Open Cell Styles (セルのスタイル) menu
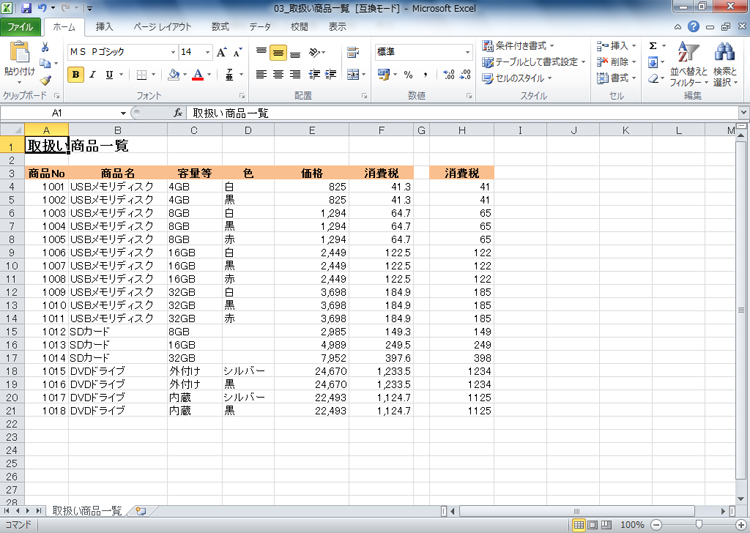Image resolution: width=750 pixels, height=533 pixels. click(x=517, y=78)
